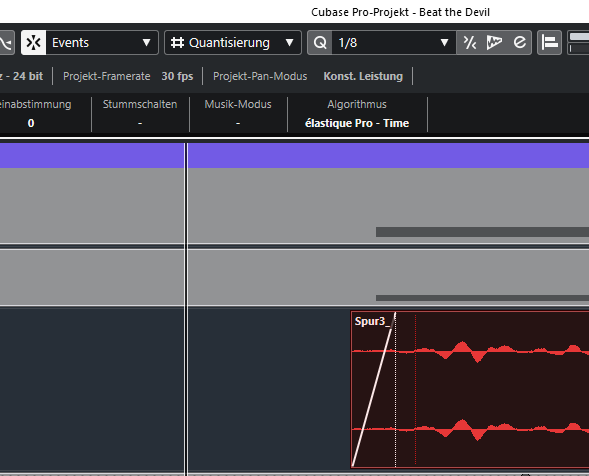Viewport: 589px width, 476px height.
Task: Click the Musik-Modus value field
Action: (238, 123)
